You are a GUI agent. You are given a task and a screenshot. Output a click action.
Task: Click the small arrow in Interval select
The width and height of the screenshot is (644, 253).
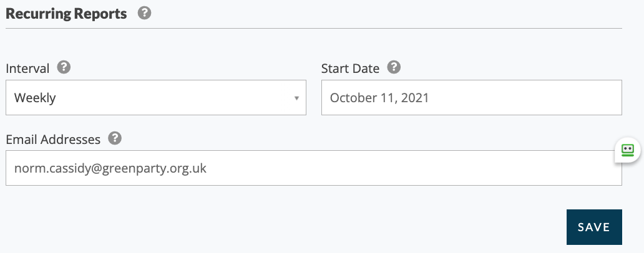tap(296, 98)
